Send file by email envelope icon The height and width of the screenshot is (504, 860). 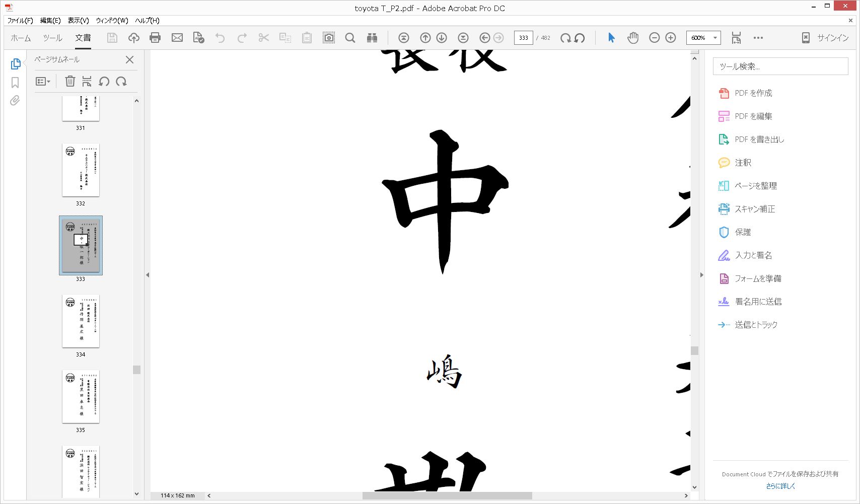177,38
